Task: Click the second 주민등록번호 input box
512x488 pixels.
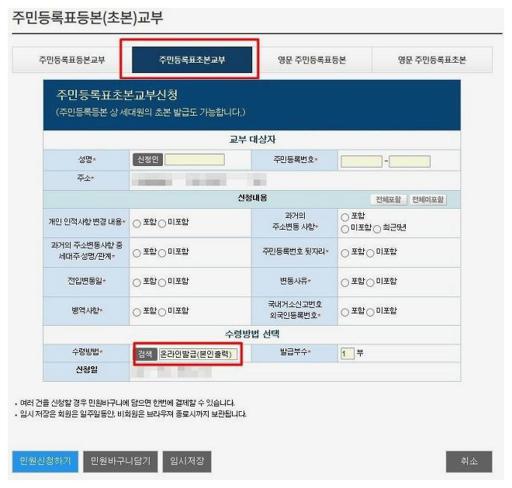Action: 409,162
